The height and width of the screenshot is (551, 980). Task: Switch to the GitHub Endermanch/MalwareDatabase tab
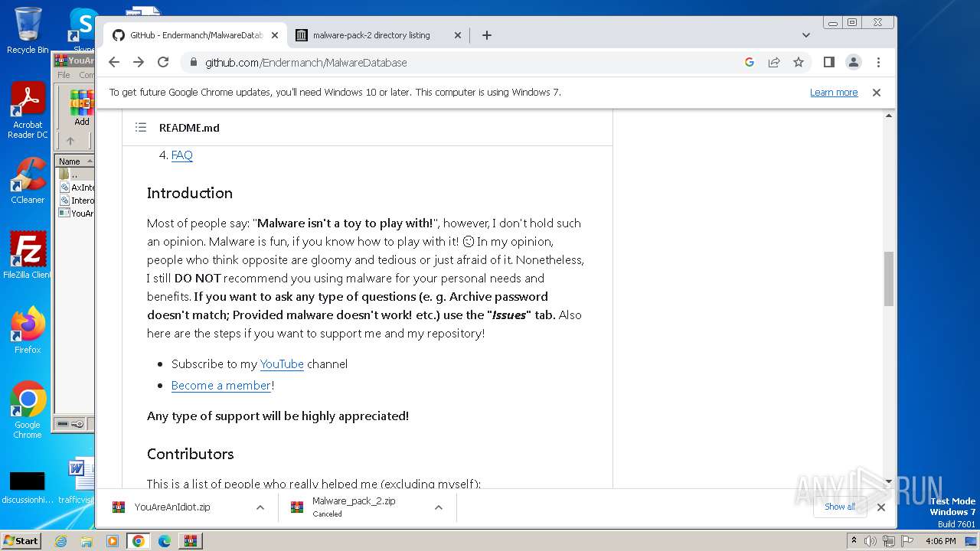pyautogui.click(x=195, y=35)
